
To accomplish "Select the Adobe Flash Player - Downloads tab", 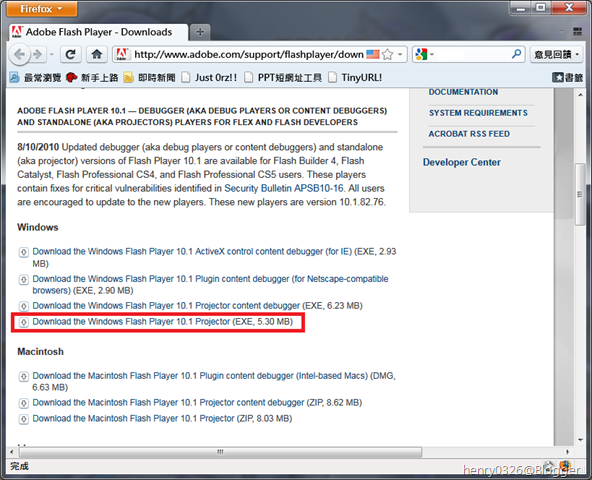I will click(x=99, y=32).
